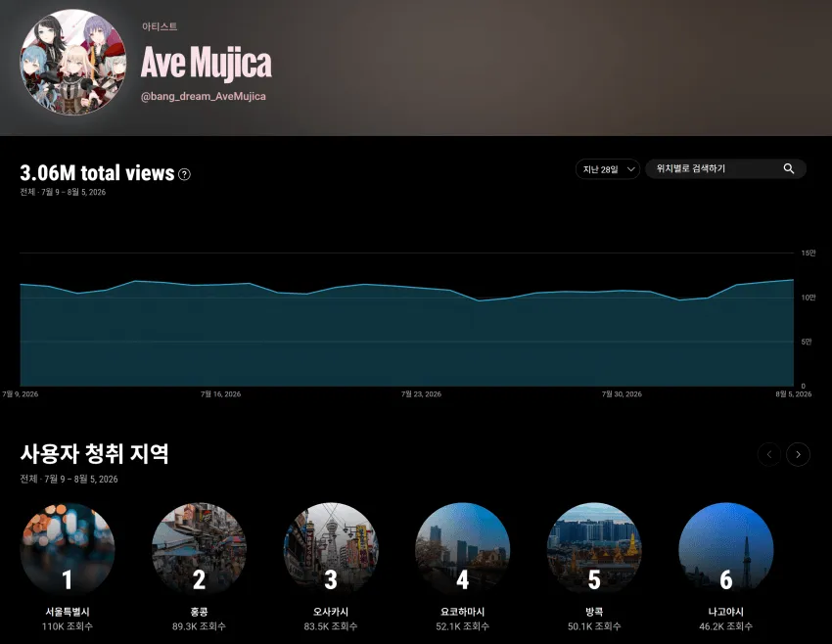The width and height of the screenshot is (832, 644).
Task: Click the 83.5K 조회수 view count
Action: coord(331,626)
